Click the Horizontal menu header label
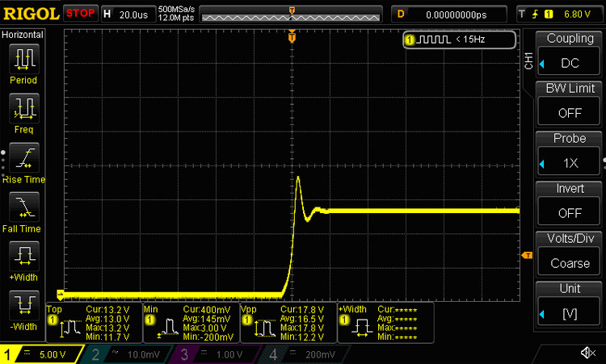 point(23,35)
